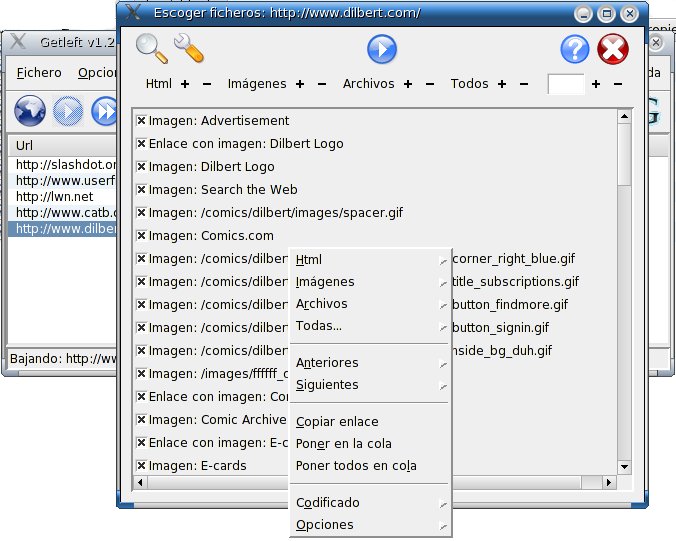The width and height of the screenshot is (676, 541).
Task: Click the horizontal scrollbar right arrow
Action: click(608, 482)
